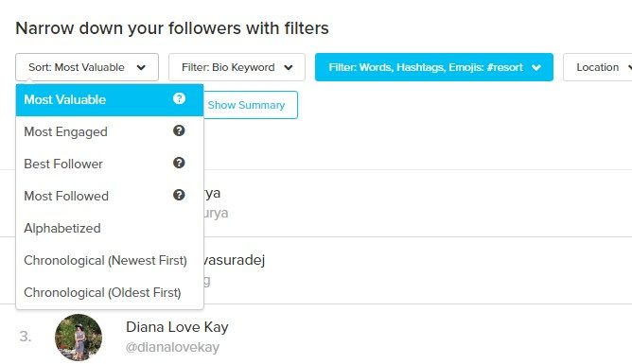Screen dimensions: 632x364
Task: Choose Chronological (Oldest First)
Action: point(110,293)
